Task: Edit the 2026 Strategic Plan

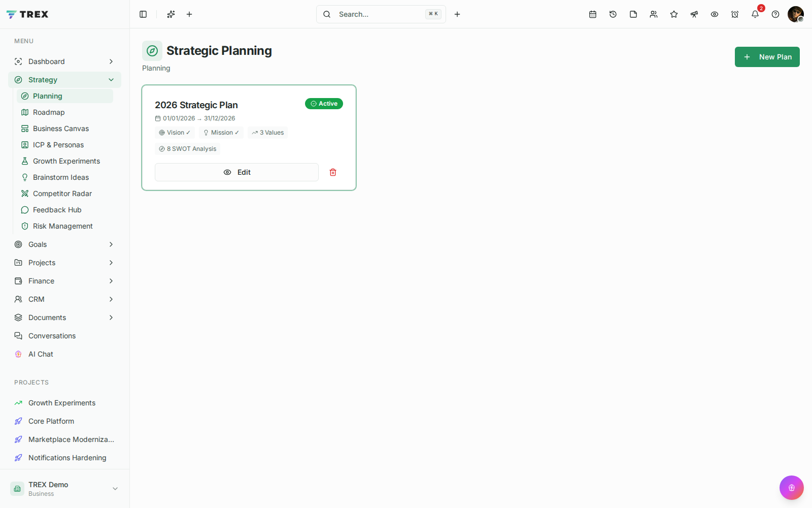Action: [x=236, y=172]
